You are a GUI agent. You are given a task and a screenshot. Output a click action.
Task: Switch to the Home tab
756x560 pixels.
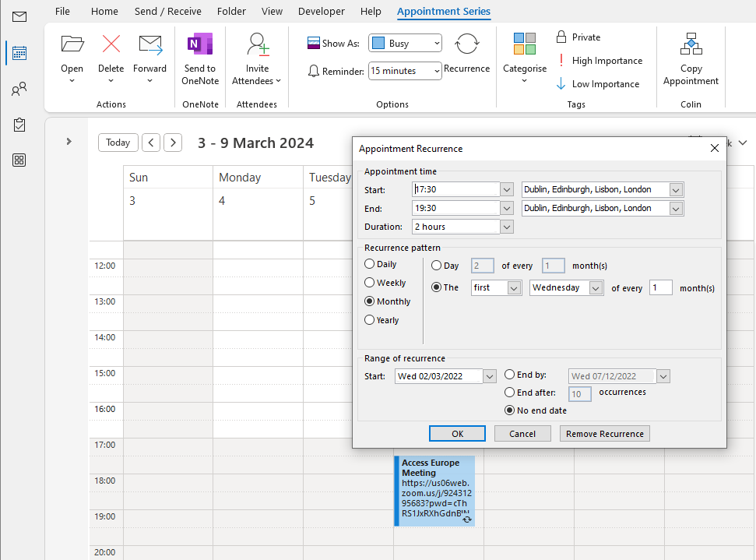104,11
